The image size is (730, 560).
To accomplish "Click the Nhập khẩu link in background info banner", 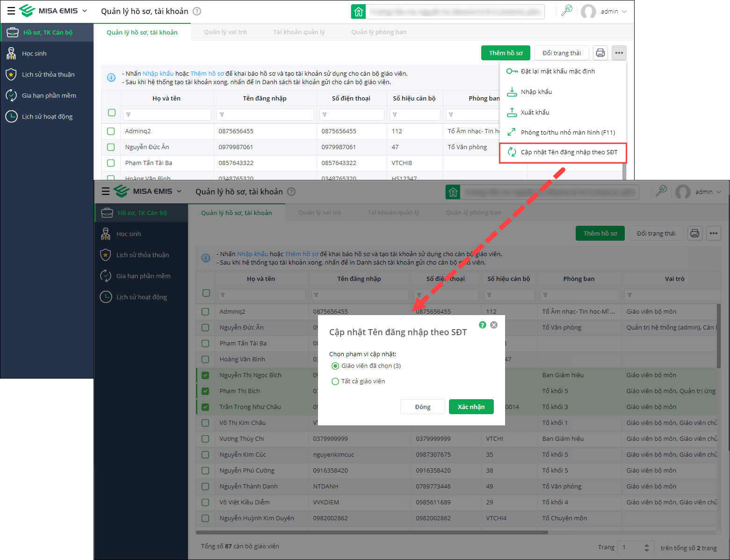I will [158, 73].
